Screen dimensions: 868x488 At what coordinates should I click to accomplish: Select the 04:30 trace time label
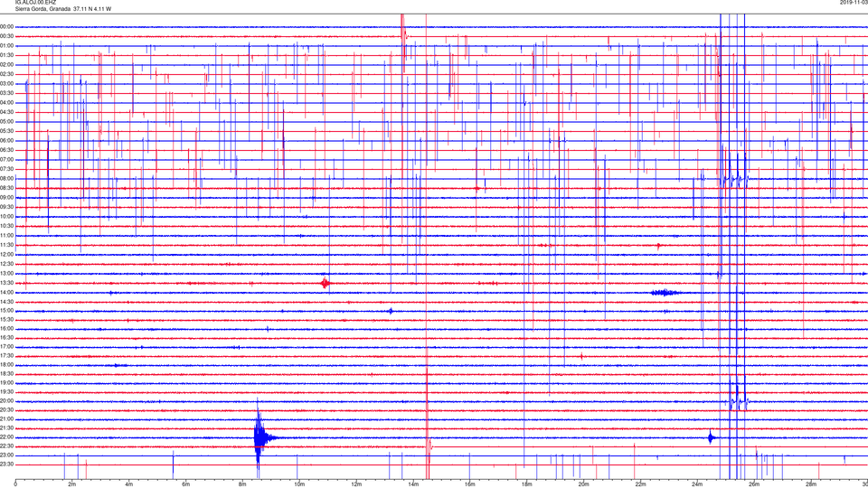click(7, 112)
